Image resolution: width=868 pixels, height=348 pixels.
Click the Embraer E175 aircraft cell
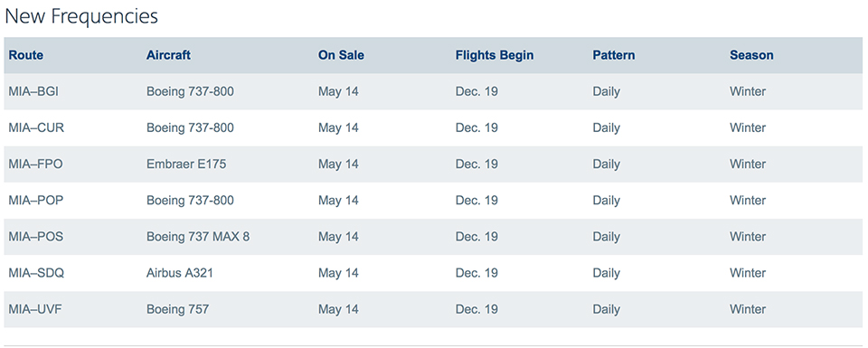(186, 165)
